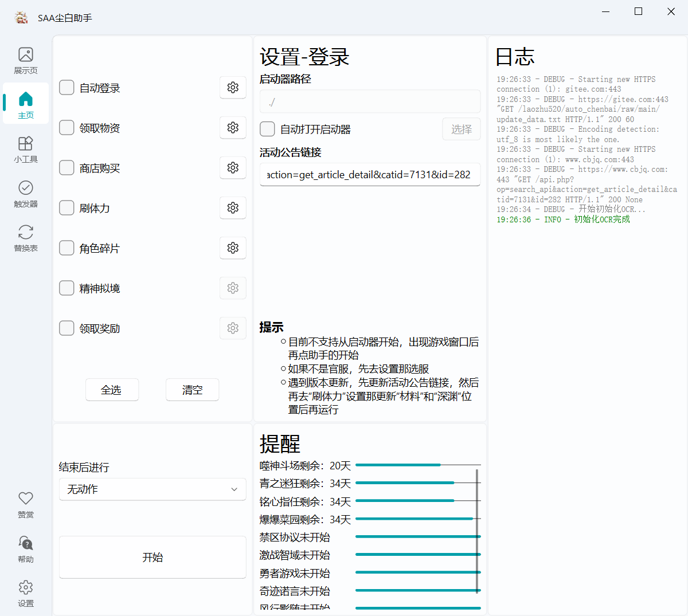This screenshot has width=688, height=616.
Task: Click the 设置-登录 heading
Action: (304, 57)
